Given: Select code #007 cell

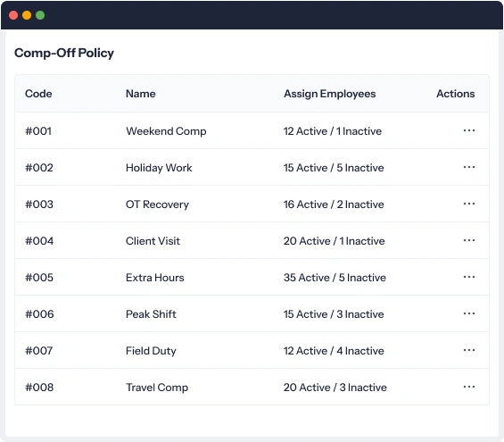Looking at the screenshot, I should click(39, 351).
